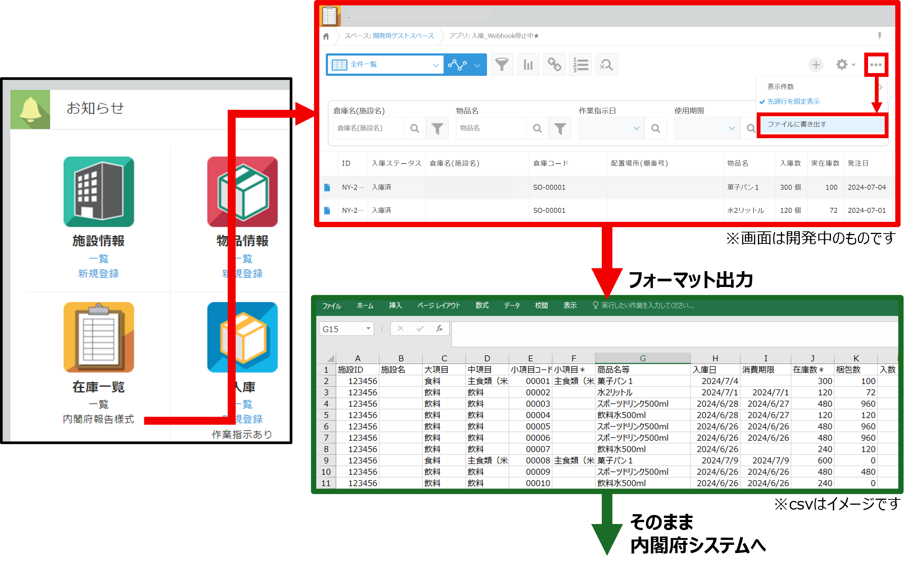Open the Excel 校閲 tab
Image resolution: width=915 pixels, height=588 pixels.
[x=541, y=306]
